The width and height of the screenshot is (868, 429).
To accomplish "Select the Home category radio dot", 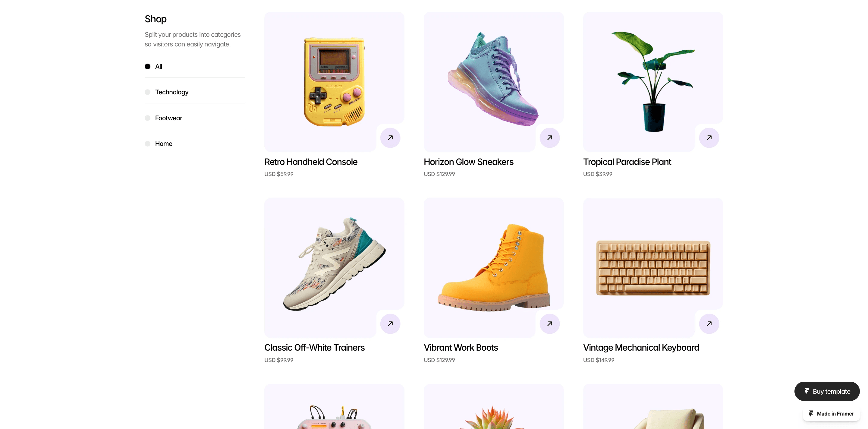I will [x=148, y=144].
